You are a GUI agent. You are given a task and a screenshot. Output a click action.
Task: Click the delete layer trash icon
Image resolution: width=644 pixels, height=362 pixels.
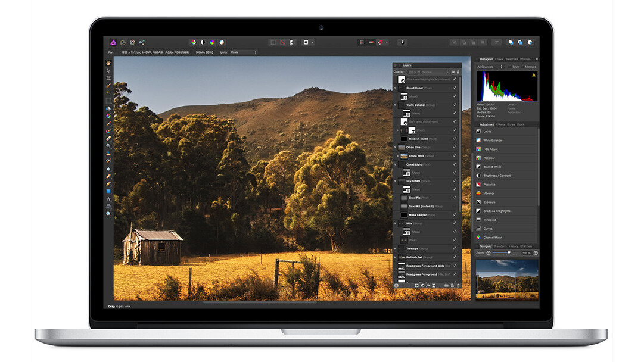pos(458,285)
